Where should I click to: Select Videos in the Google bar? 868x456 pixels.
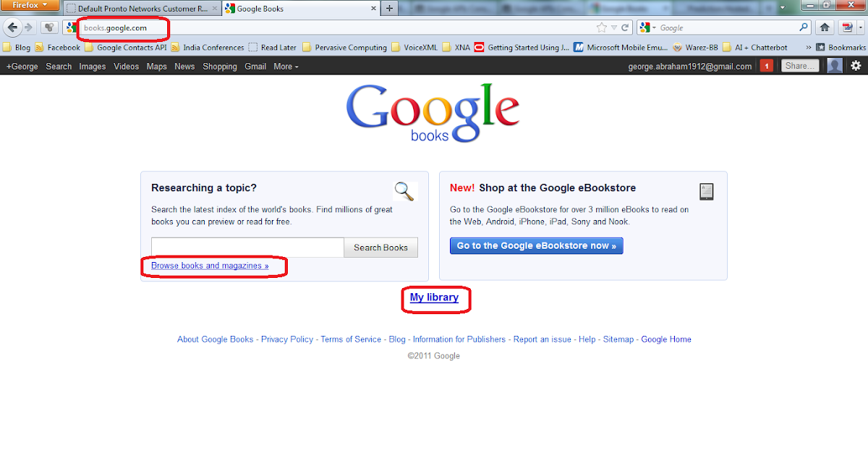[x=127, y=66]
